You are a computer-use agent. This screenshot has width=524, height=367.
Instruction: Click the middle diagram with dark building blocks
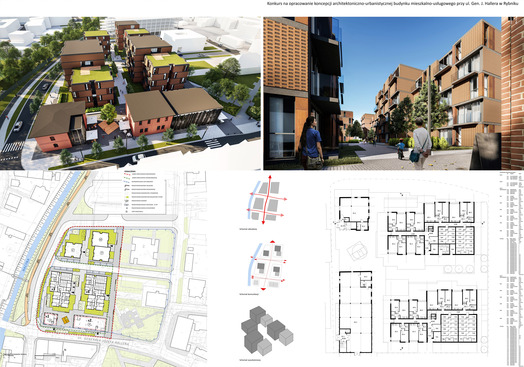coord(267,266)
